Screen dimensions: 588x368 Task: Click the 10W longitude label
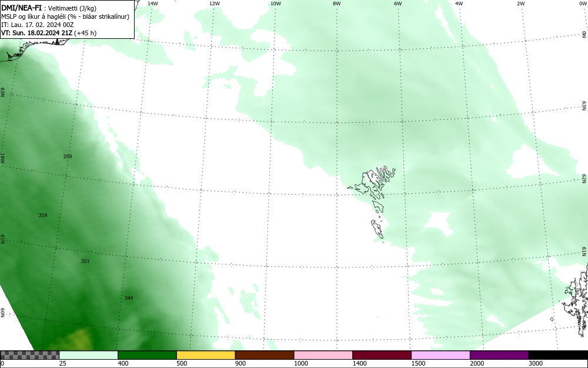(276, 4)
